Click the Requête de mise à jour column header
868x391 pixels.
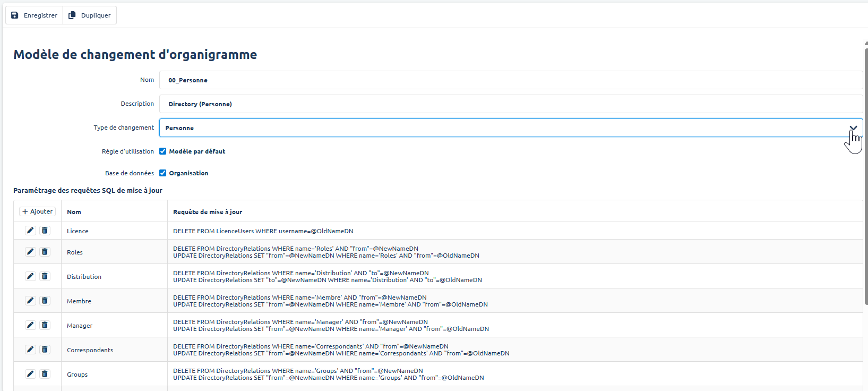(208, 212)
